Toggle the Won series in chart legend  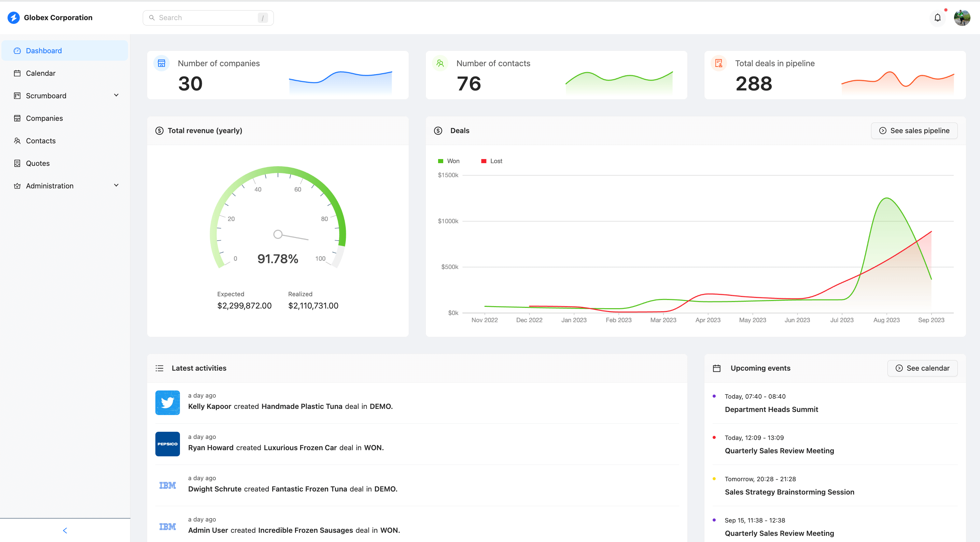click(449, 161)
